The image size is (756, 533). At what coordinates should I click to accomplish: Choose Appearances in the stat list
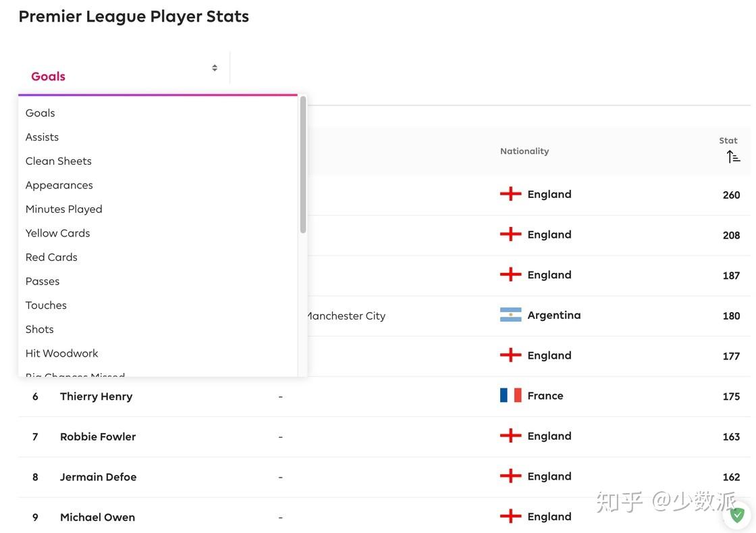pyautogui.click(x=59, y=185)
